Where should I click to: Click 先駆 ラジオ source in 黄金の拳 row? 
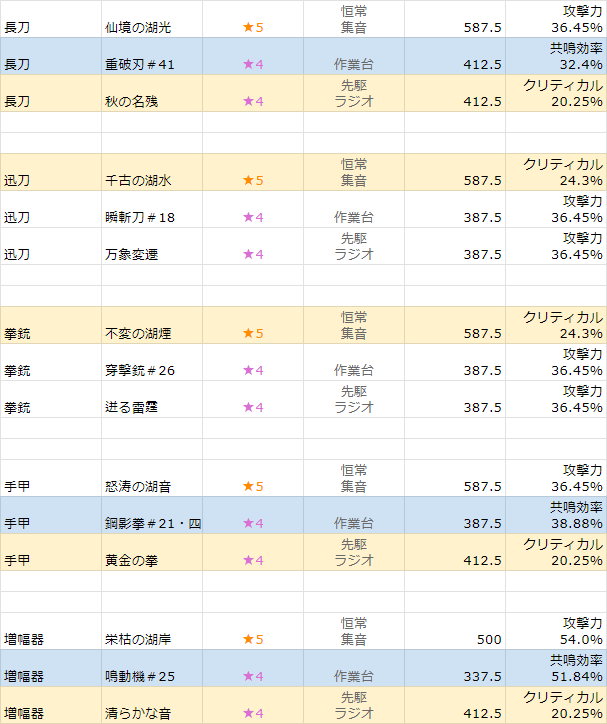pyautogui.click(x=354, y=552)
